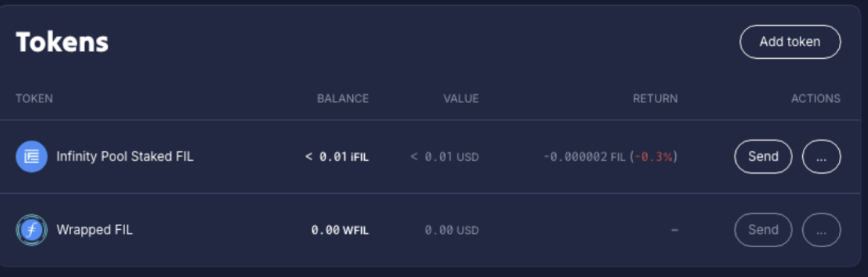Click the Wrapped FIL 0.00 USD value
Viewport: 868px width, 277px height.
[452, 230]
